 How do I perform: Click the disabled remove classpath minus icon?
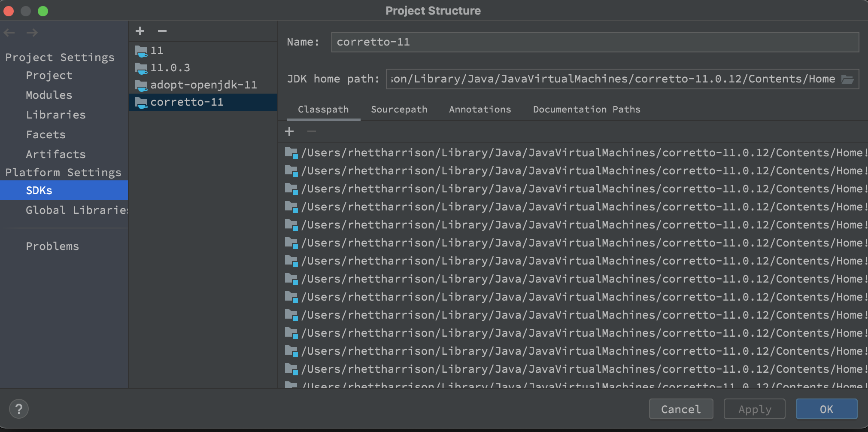[x=312, y=131]
